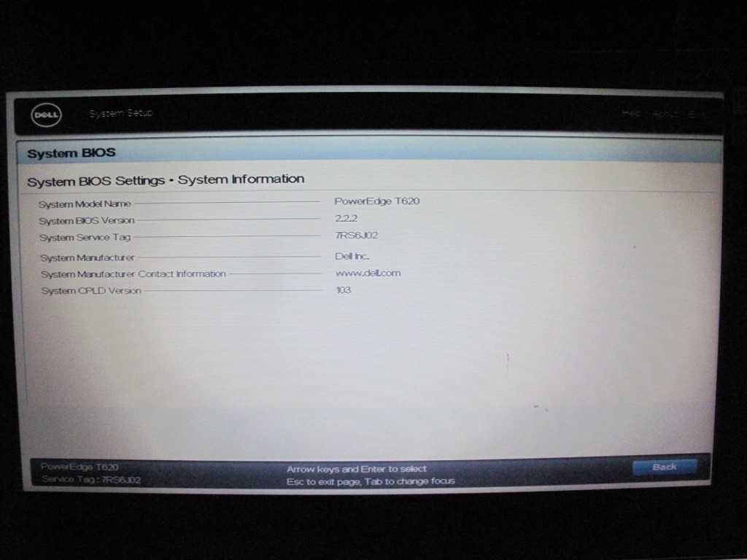The height and width of the screenshot is (560, 747).
Task: Click the Exit link in header
Action: pos(697,114)
